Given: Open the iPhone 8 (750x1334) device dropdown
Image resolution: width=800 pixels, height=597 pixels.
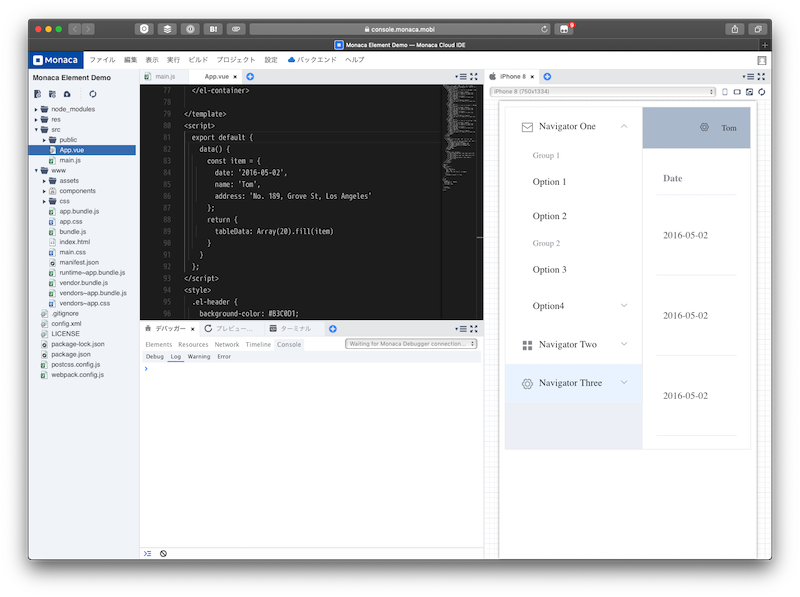Looking at the screenshot, I should point(603,92).
